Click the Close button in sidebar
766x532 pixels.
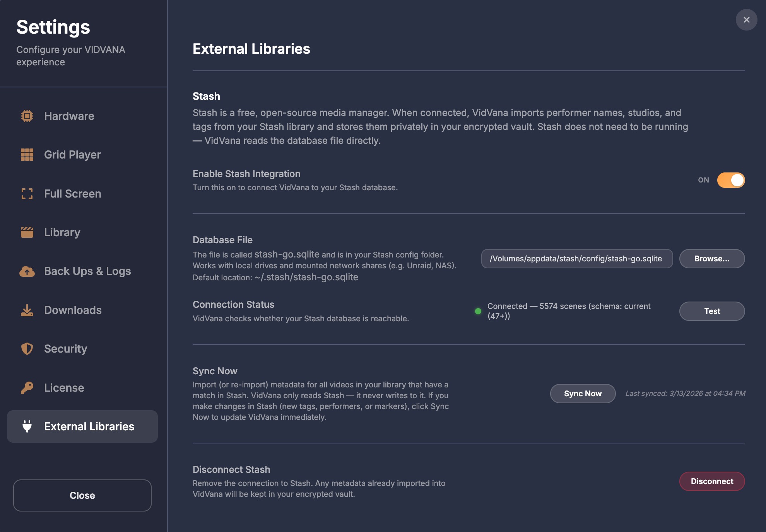tap(82, 495)
